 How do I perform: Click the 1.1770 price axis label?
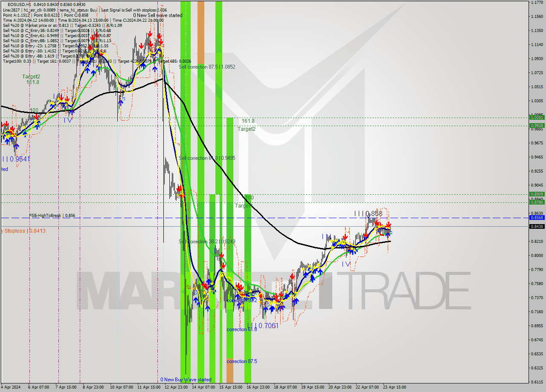tap(537, 3)
